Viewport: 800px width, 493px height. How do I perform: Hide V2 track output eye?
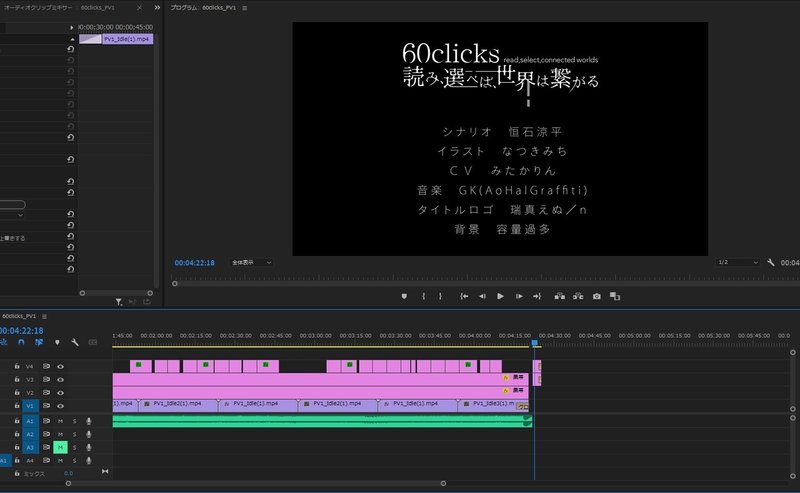61,392
